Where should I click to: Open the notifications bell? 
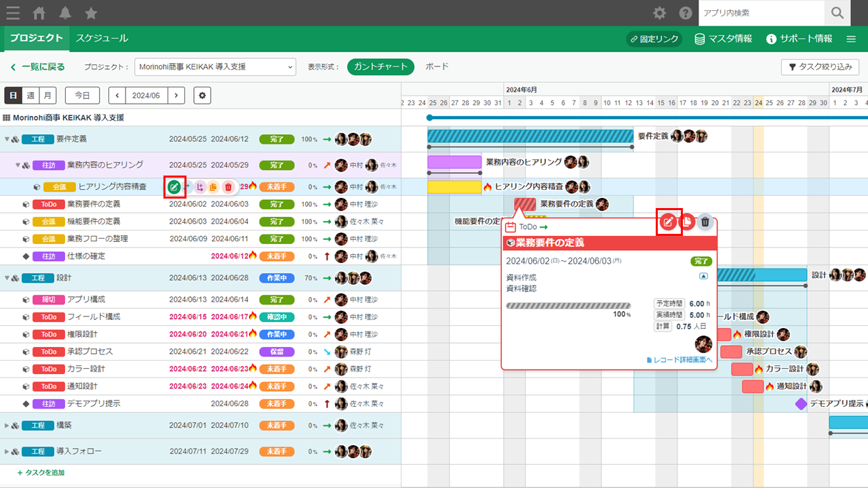[x=65, y=13]
